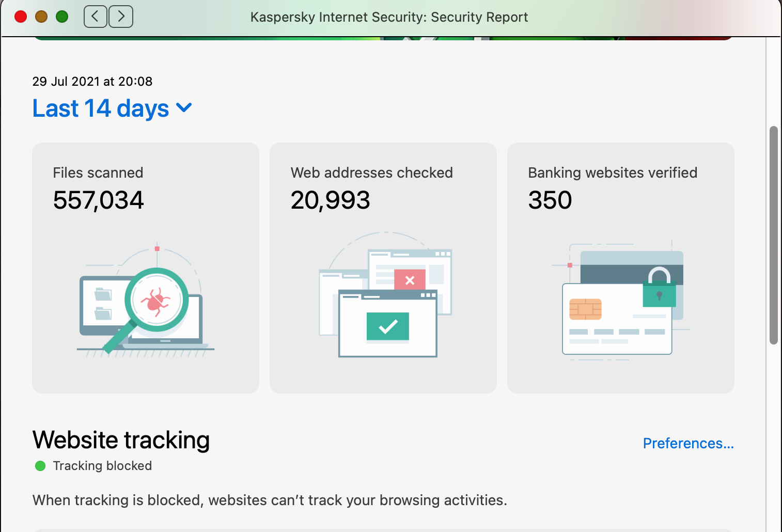Click the chevron beside Last 14 days
The height and width of the screenshot is (532, 782).
point(184,108)
